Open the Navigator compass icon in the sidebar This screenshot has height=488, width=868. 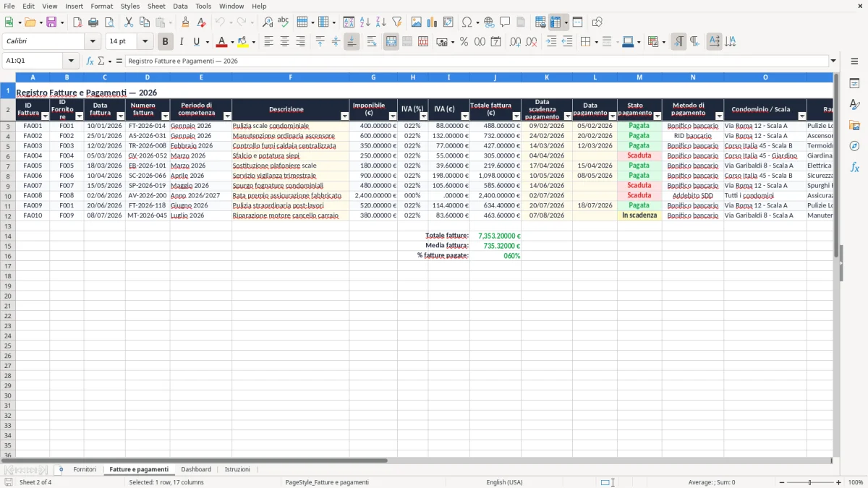854,146
